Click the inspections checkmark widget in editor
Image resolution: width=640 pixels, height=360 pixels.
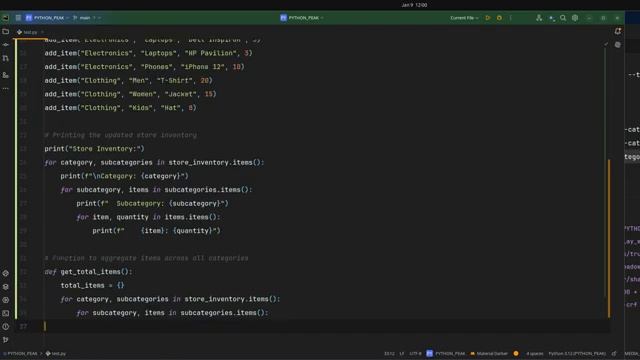[606, 44]
